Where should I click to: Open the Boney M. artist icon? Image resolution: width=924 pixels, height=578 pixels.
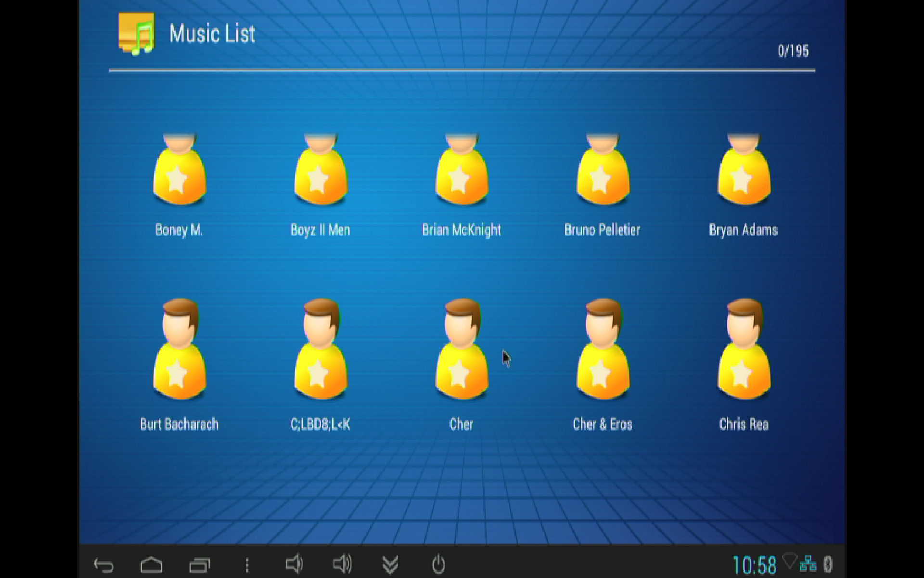(179, 171)
